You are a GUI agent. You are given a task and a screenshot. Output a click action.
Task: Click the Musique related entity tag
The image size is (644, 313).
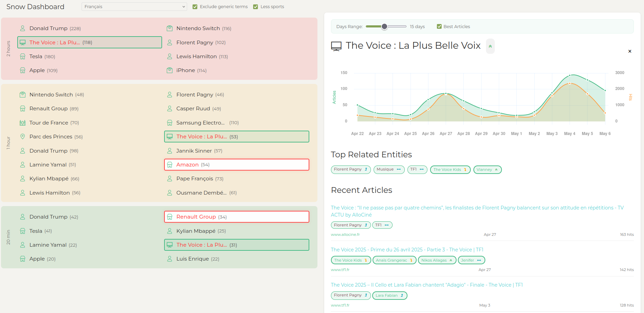point(389,170)
